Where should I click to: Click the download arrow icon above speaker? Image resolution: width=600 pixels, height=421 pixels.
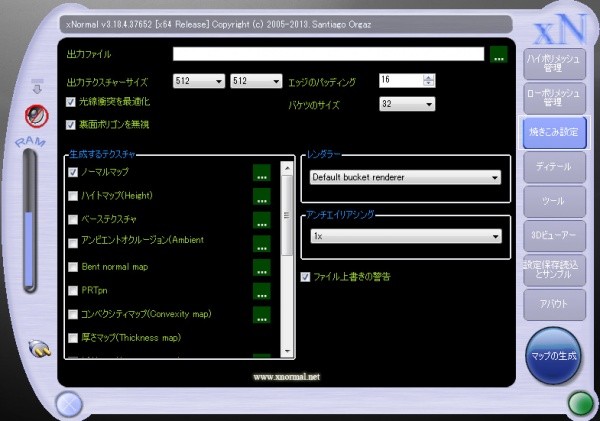click(x=37, y=86)
